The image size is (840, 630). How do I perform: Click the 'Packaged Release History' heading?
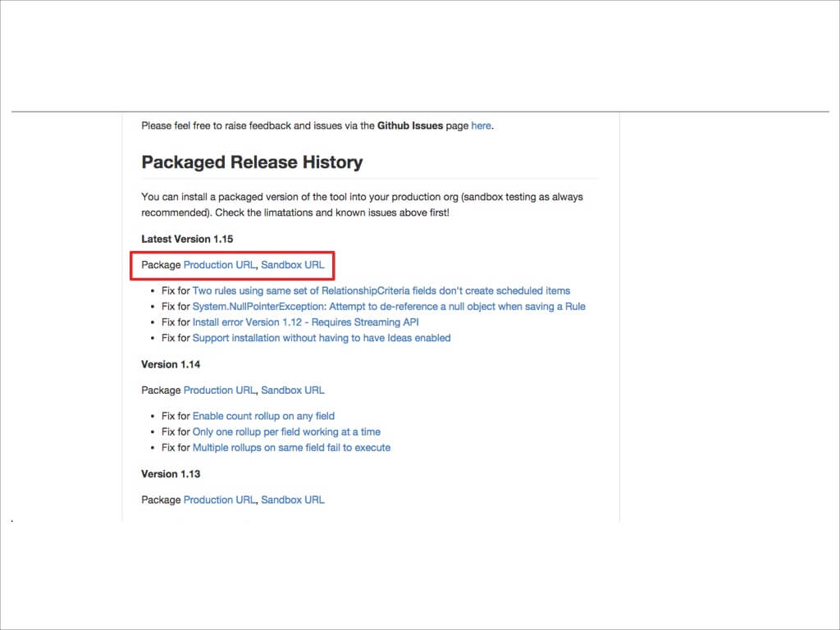(252, 162)
